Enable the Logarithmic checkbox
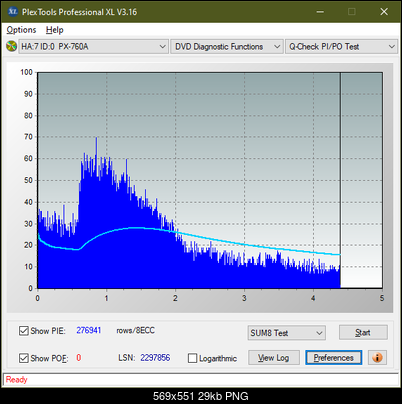The height and width of the screenshot is (404, 402). (192, 358)
